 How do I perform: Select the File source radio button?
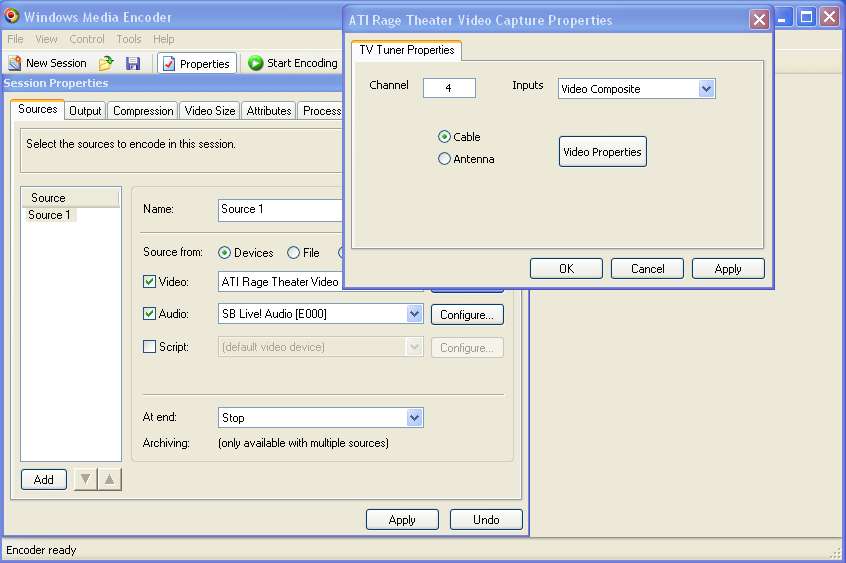294,253
